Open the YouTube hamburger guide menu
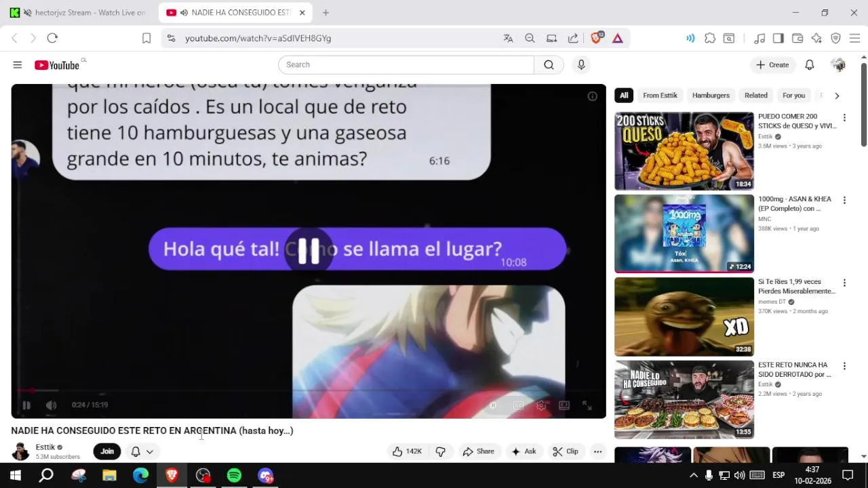The image size is (868, 488). pyautogui.click(x=18, y=65)
